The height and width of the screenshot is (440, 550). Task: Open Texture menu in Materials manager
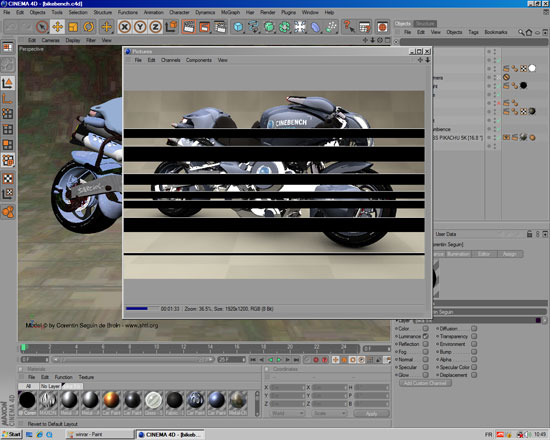click(x=86, y=377)
